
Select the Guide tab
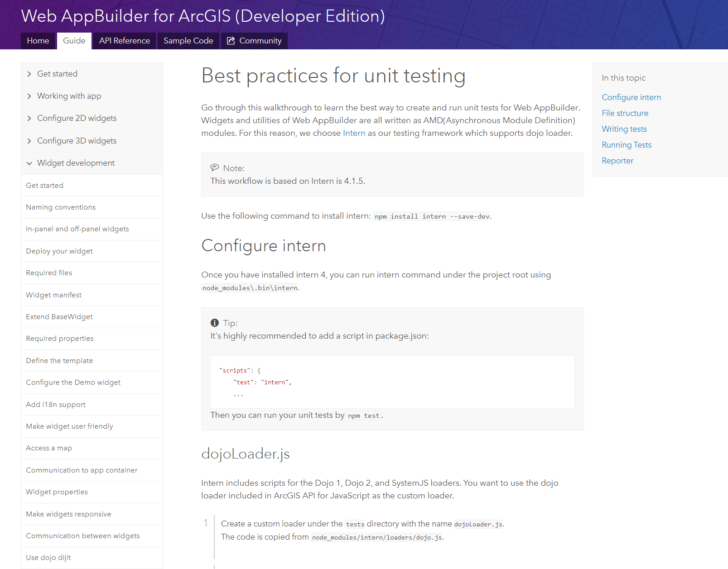click(x=74, y=41)
